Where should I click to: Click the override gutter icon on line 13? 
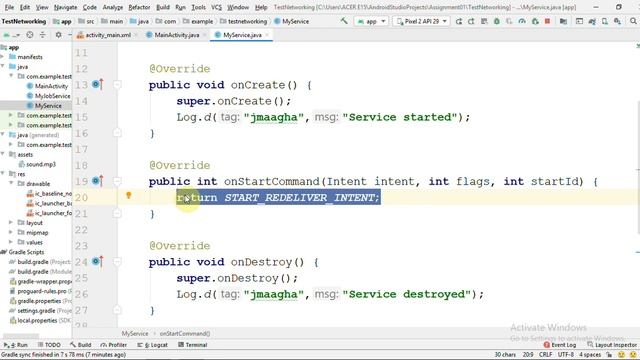(98, 84)
